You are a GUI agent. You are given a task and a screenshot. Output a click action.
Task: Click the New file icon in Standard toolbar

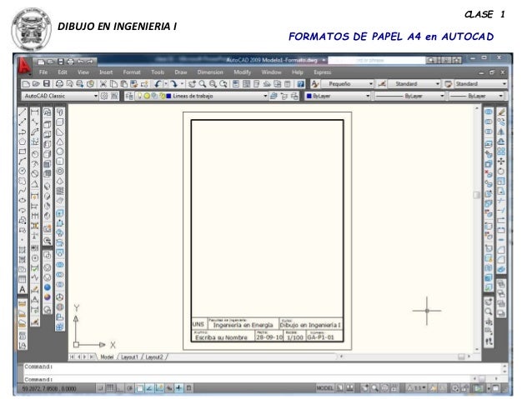(x=26, y=84)
